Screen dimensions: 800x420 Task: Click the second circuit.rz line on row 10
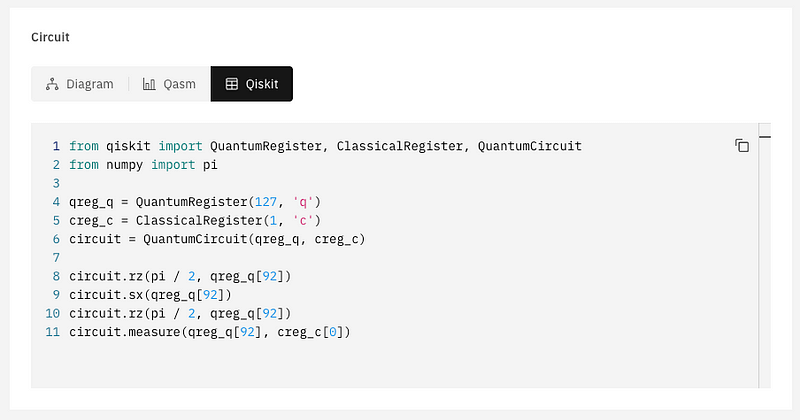point(180,313)
